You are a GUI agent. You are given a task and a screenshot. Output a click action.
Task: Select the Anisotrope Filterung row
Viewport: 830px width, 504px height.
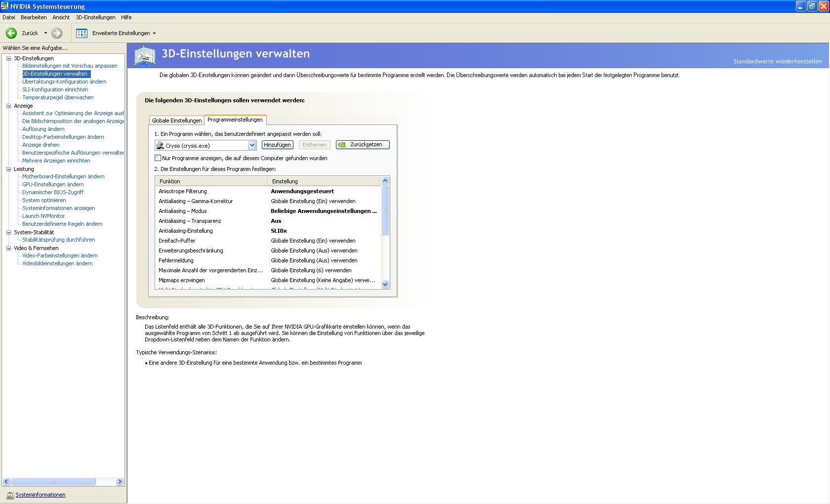pyautogui.click(x=268, y=191)
